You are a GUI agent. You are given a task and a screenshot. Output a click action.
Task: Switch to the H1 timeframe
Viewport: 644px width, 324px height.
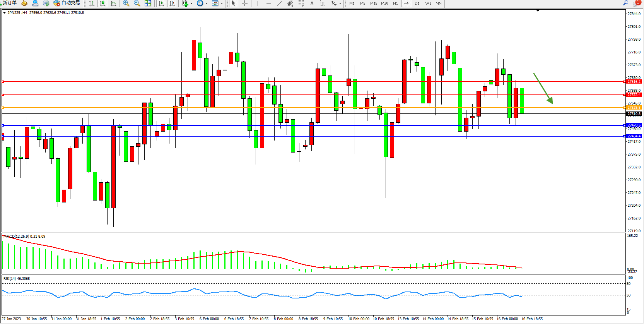[x=395, y=3]
